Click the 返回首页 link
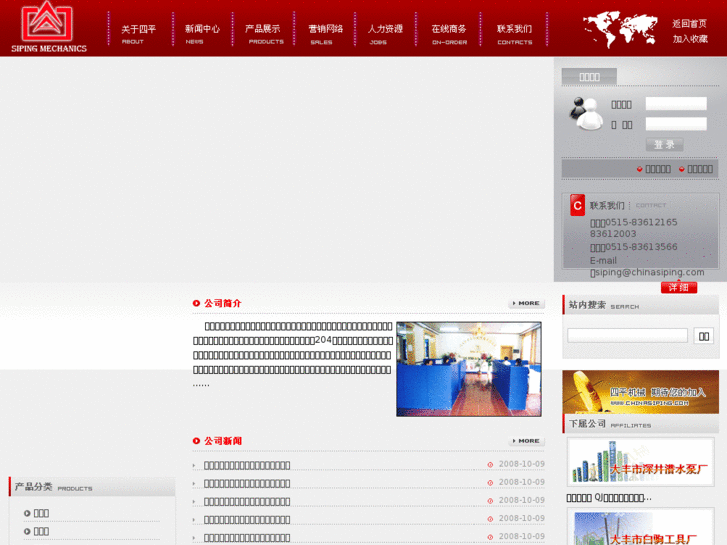Image resolution: width=727 pixels, height=545 pixels. pyautogui.click(x=689, y=23)
